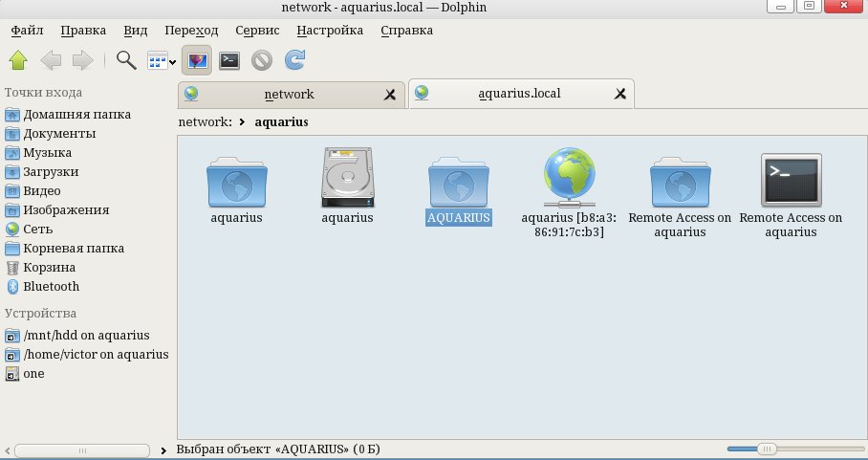The image size is (868, 460).
Task: Open Сеть in the sidebar
Action: point(37,230)
